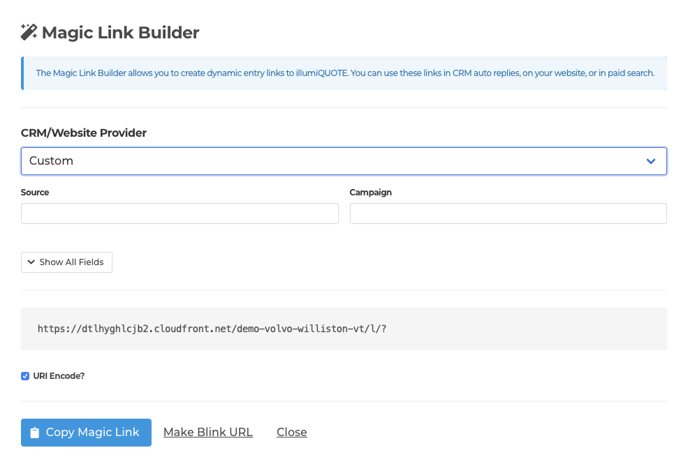
Task: Click the generated cloudfront.net URL text
Action: point(212,329)
